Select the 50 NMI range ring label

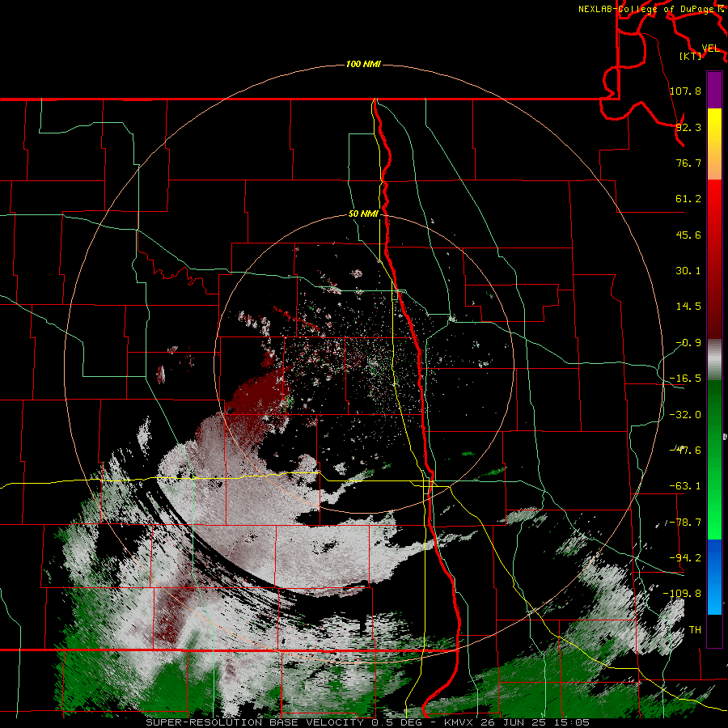click(363, 214)
